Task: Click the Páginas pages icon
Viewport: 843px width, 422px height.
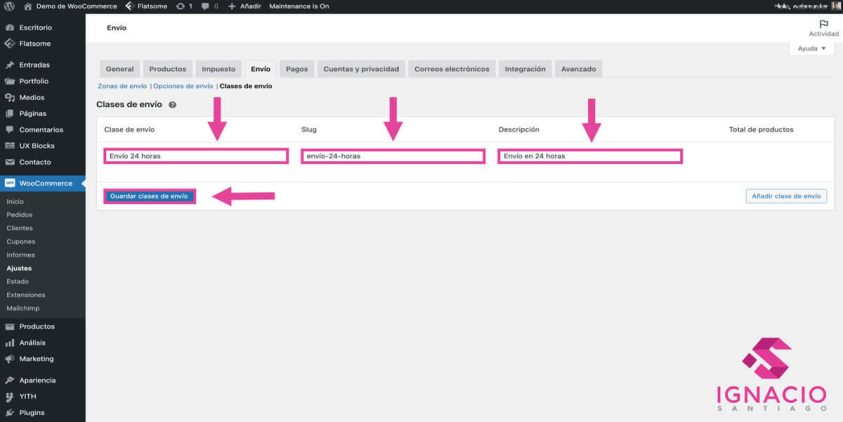Action: [x=10, y=113]
